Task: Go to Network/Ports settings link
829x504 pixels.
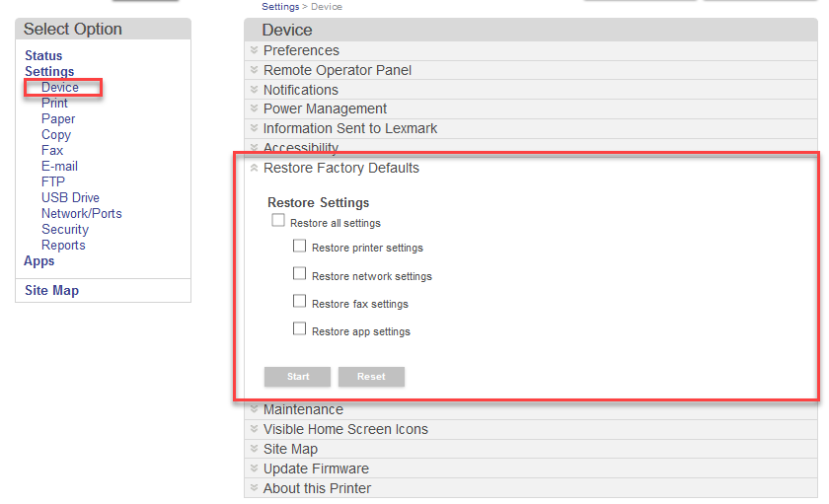Action: click(x=82, y=214)
